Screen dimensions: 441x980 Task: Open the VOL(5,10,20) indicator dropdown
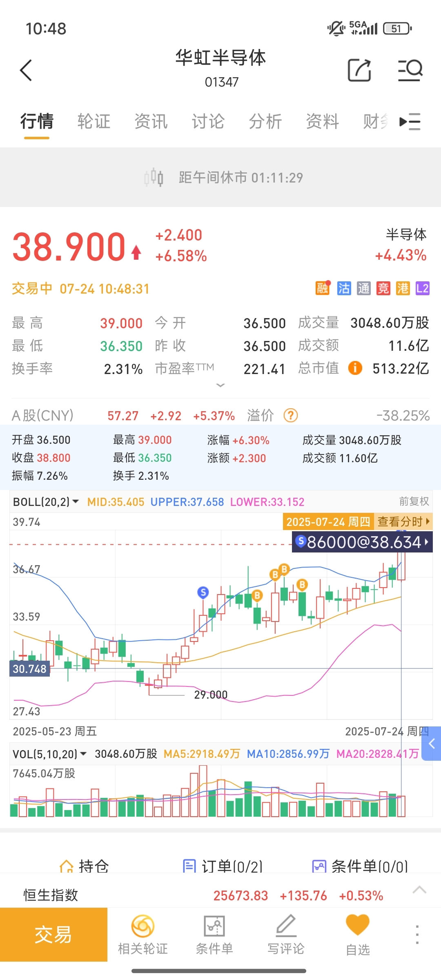(x=49, y=754)
